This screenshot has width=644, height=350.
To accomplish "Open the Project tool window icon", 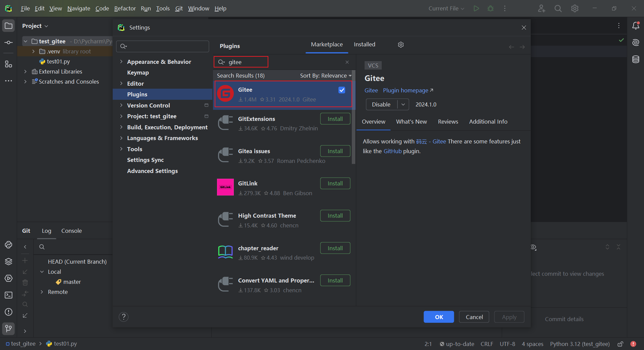I will (x=8, y=26).
